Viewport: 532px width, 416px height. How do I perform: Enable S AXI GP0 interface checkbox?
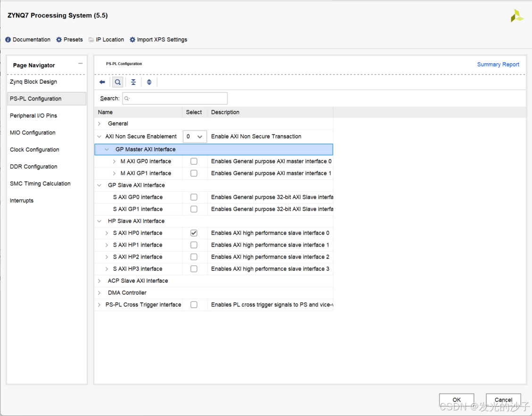click(x=194, y=197)
